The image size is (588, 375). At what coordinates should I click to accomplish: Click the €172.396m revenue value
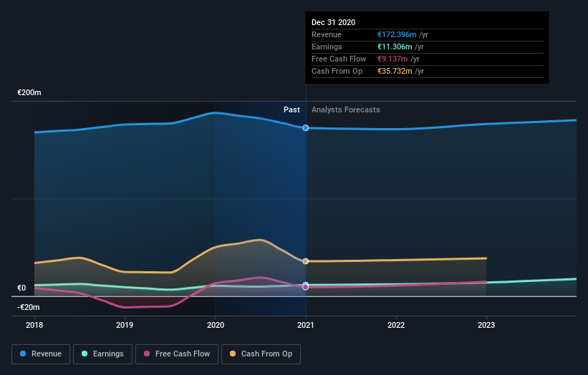397,34
